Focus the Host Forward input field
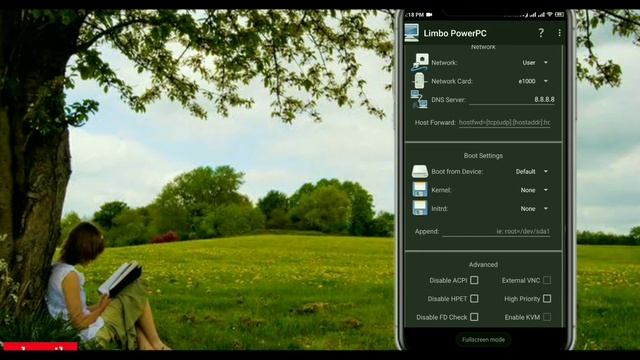640x360 pixels. pyautogui.click(x=504, y=122)
